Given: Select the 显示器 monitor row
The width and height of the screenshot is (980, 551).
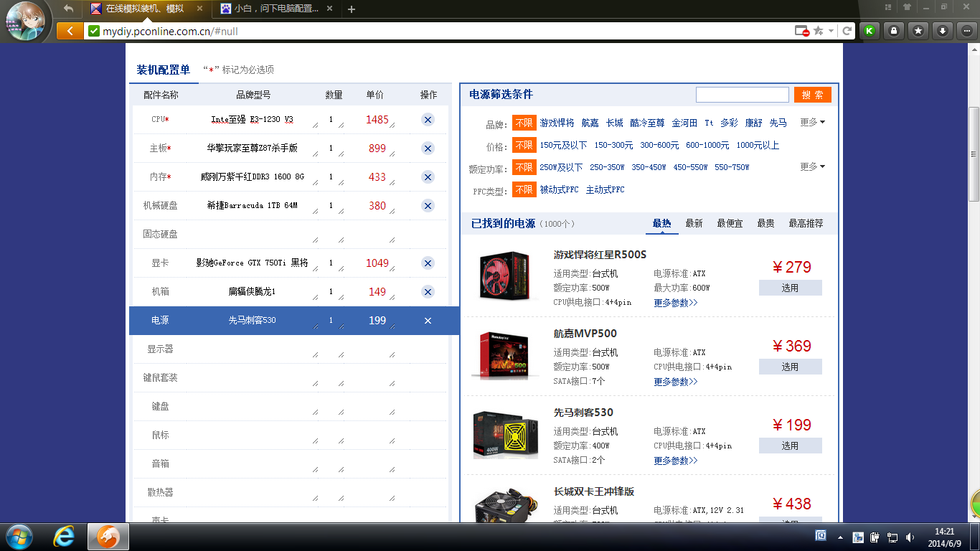Looking at the screenshot, I should [x=288, y=349].
